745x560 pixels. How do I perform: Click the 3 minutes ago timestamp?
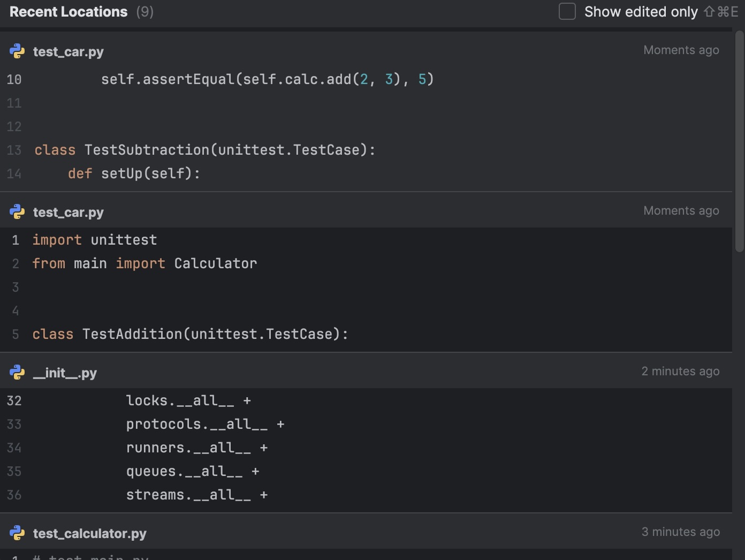[x=681, y=532]
